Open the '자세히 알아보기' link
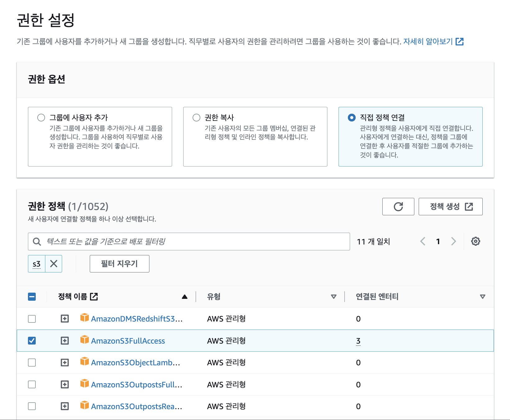Viewport: 510px width, 420px height. click(433, 41)
